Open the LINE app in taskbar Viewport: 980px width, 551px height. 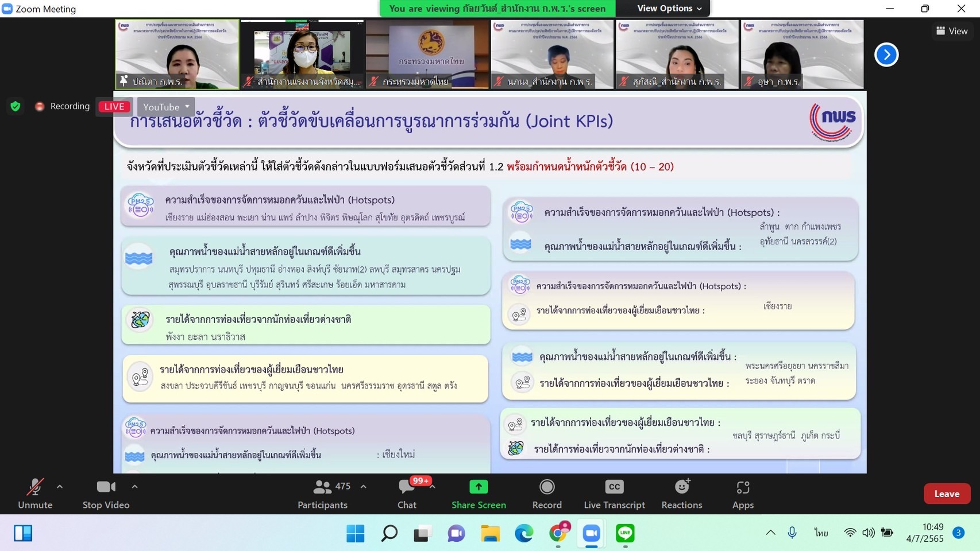coord(625,533)
